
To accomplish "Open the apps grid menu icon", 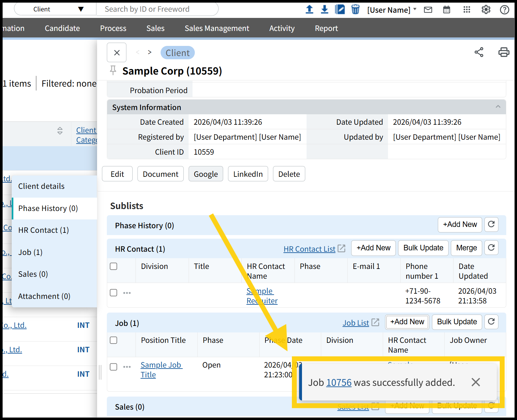I will pyautogui.click(x=467, y=10).
